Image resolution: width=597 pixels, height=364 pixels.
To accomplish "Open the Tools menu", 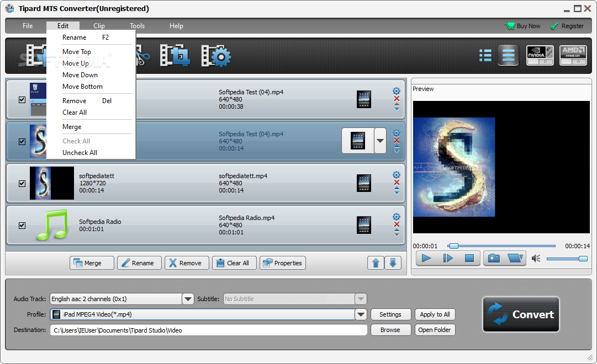I will tap(137, 26).
